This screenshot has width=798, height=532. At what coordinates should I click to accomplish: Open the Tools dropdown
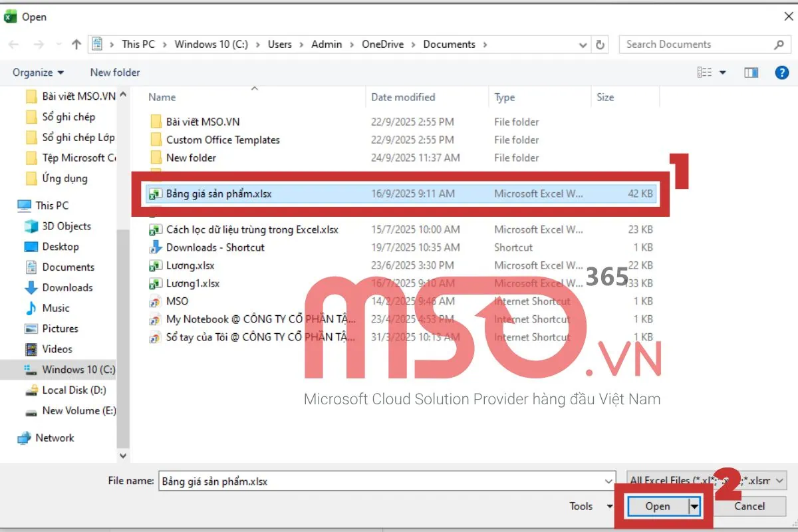click(x=588, y=506)
